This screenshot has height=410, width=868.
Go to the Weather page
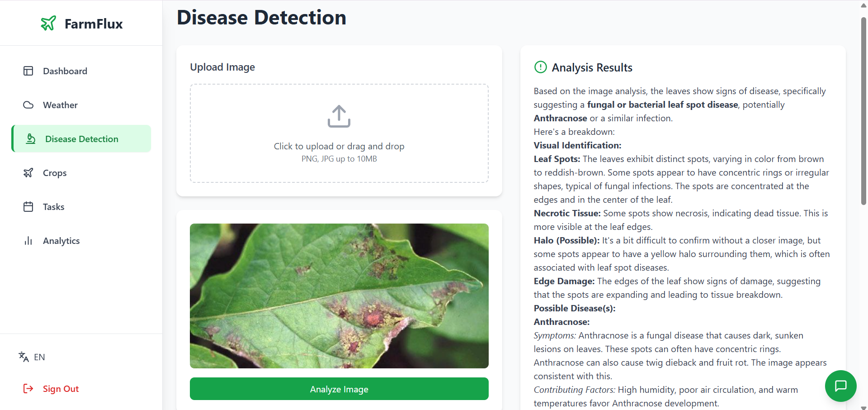[60, 105]
